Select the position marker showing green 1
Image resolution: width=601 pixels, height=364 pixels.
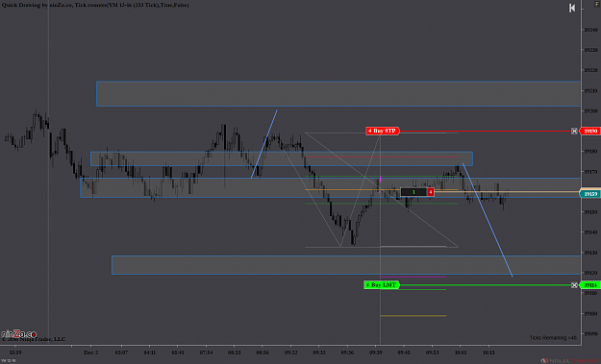(x=413, y=192)
